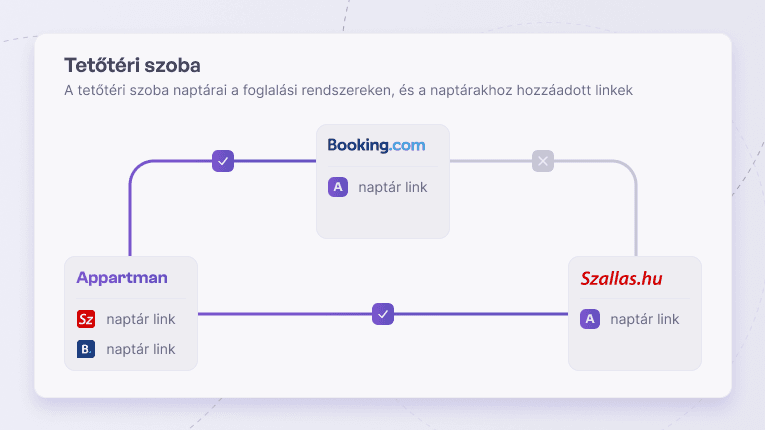The width and height of the screenshot is (765, 430).
Task: Select the Szallas.hu card
Action: click(x=635, y=313)
